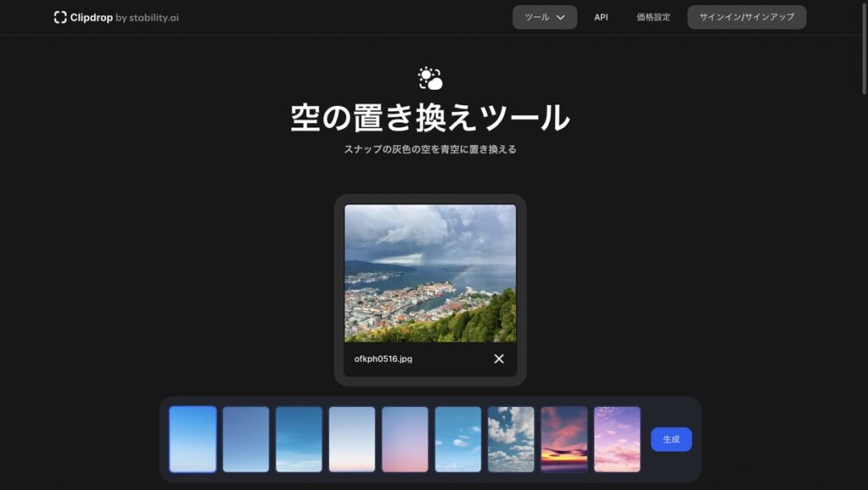The image size is (868, 490).
Task: Click the スナップの灰色の空を青空に置き換える subtitle
Action: point(430,149)
